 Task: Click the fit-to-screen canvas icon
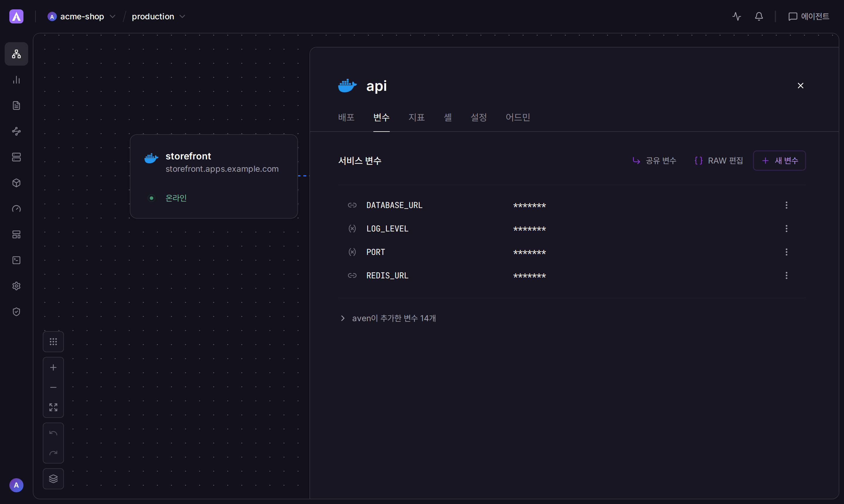[x=53, y=407]
